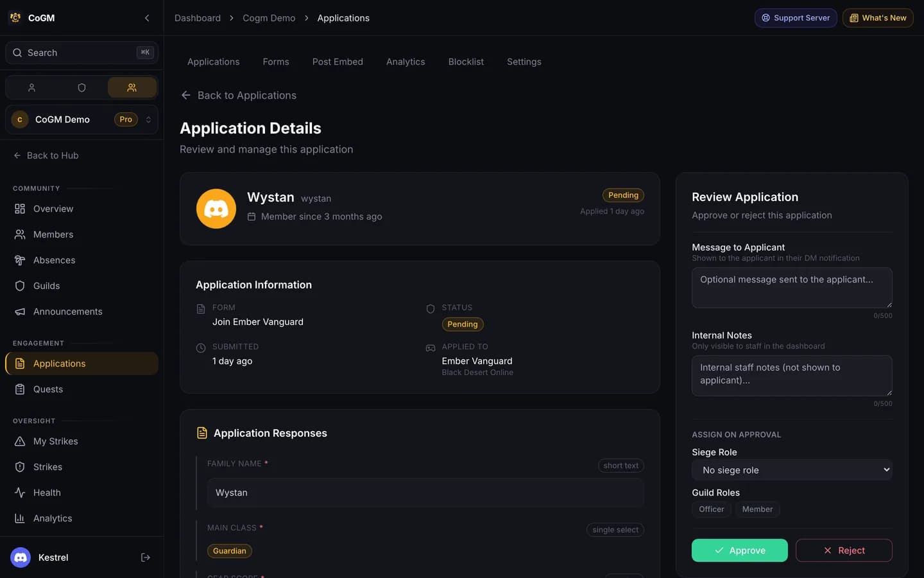Select the shield view icon in sidebar switcher
Image resolution: width=924 pixels, height=578 pixels.
pyautogui.click(x=81, y=87)
